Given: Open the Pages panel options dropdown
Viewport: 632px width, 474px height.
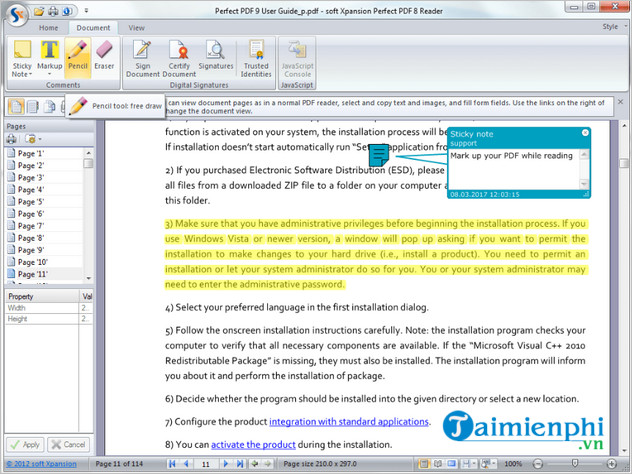Looking at the screenshot, I should pos(33,139).
